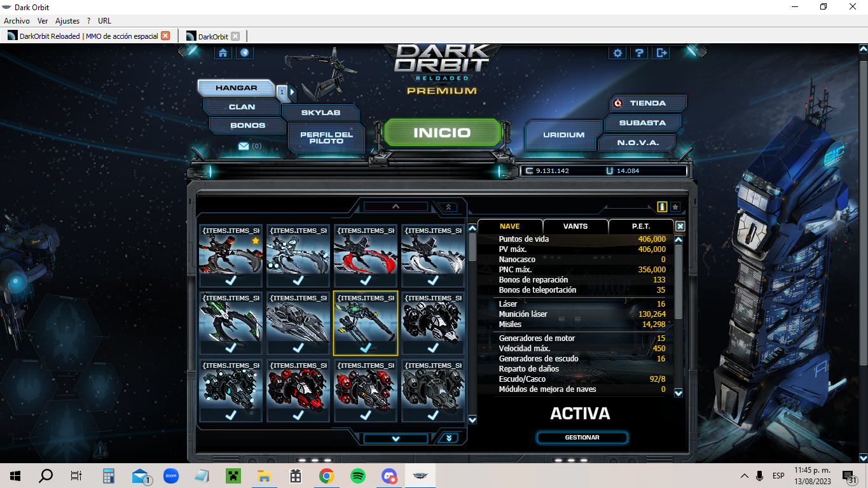This screenshot has height=488, width=868.
Task: Toggle checkmark under the solid red armored ship
Action: click(298, 415)
